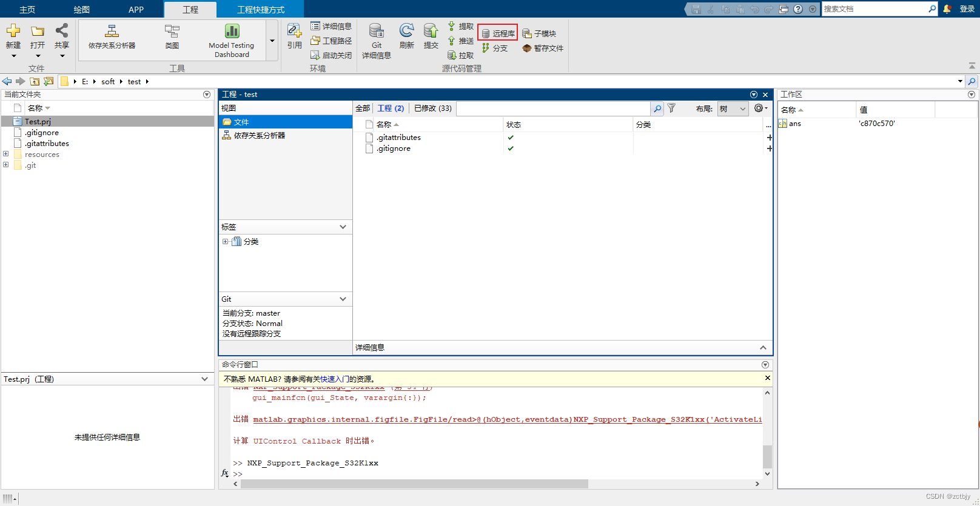Open the 远程库 (Remote) dialog
Image resolution: width=980 pixels, height=506 pixels.
pos(498,33)
